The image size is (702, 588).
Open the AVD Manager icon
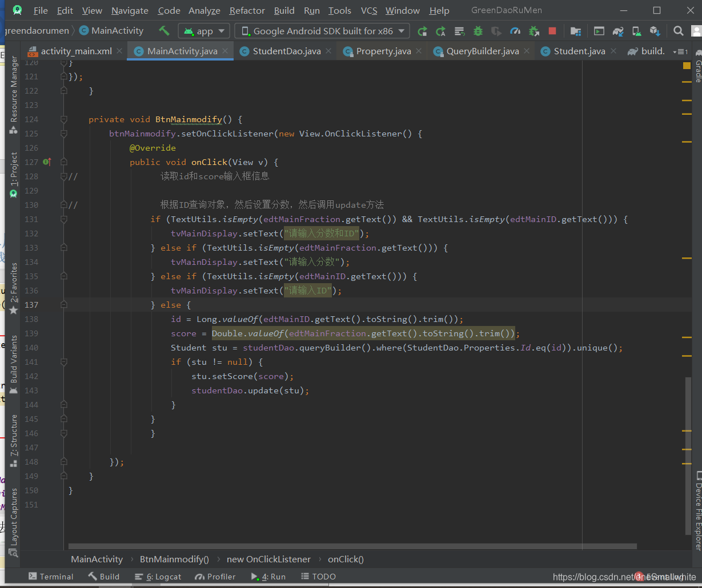pyautogui.click(x=636, y=31)
